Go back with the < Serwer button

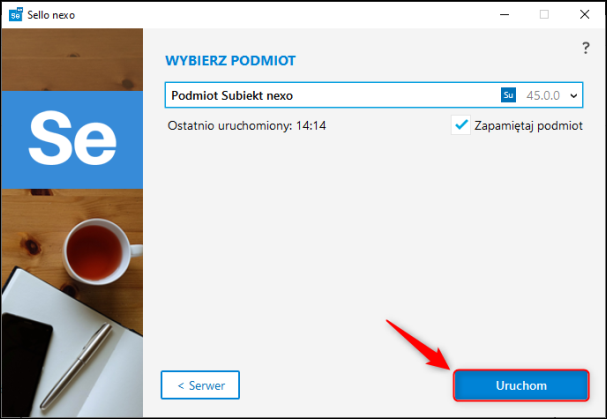(x=200, y=385)
